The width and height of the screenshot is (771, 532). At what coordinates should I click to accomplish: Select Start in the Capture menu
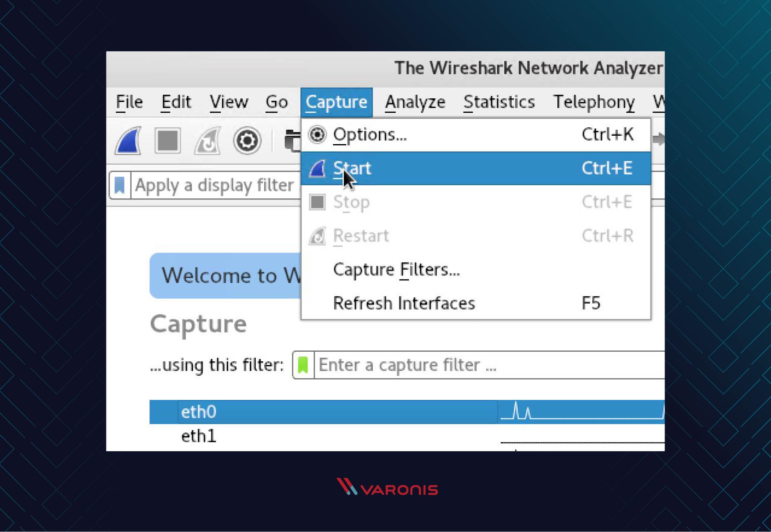(476, 168)
